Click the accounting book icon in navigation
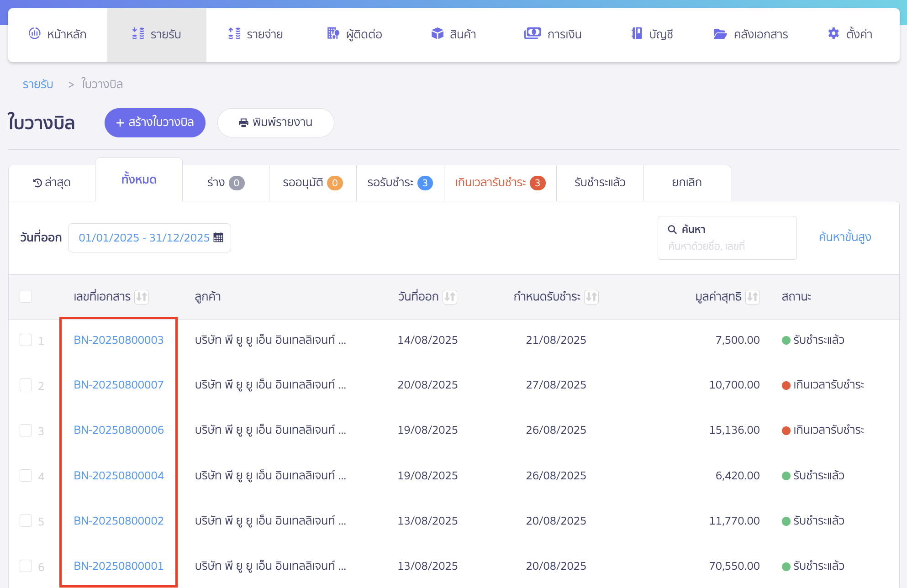Viewport: 907px width, 588px height. pyautogui.click(x=636, y=34)
